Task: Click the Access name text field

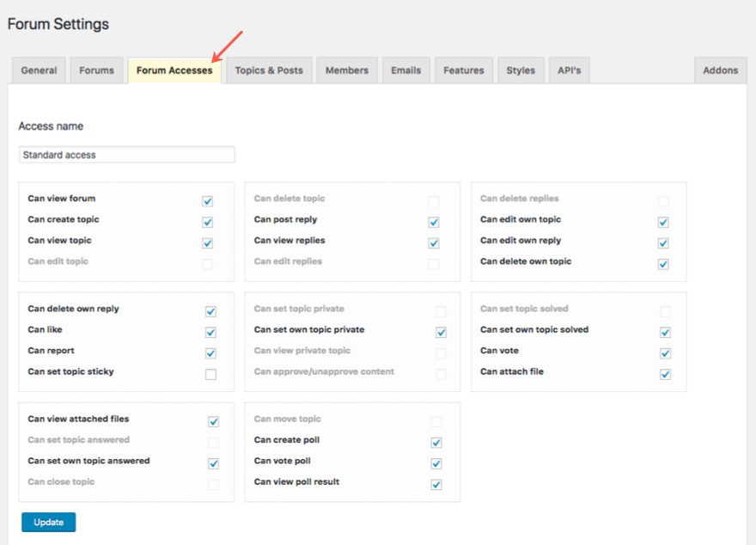Action: click(x=126, y=155)
